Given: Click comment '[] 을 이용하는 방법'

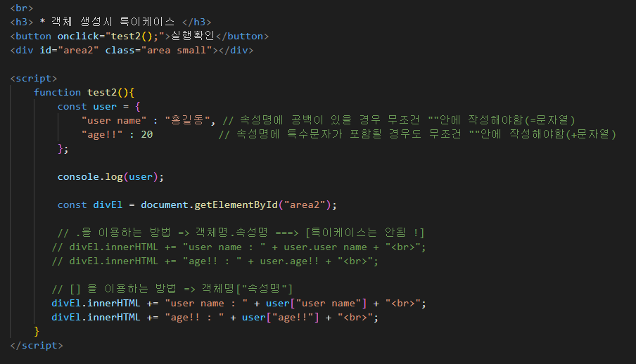Looking at the screenshot, I should (172, 289).
